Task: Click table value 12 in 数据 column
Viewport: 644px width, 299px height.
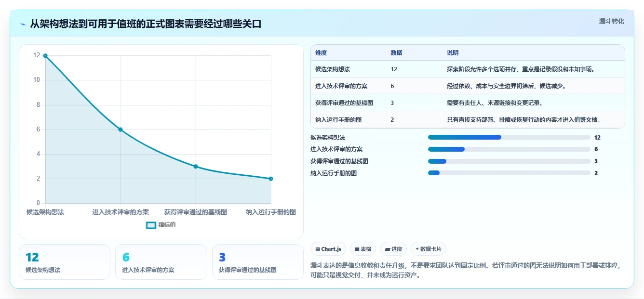Action: coord(394,69)
